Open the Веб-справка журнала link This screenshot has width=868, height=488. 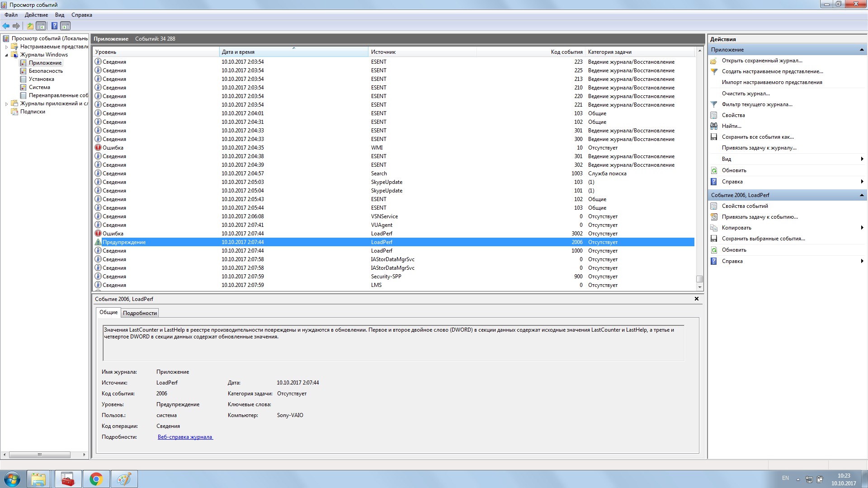(x=185, y=437)
